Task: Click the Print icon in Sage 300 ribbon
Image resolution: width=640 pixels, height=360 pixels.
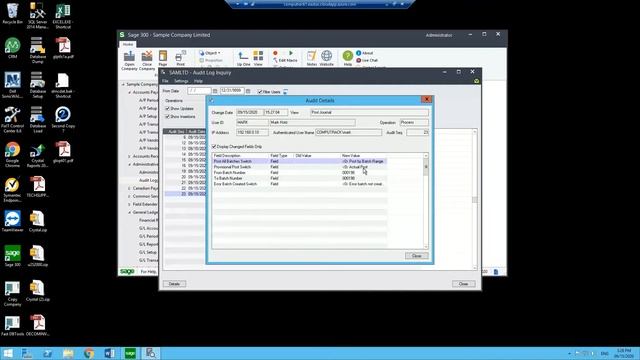Action: [x=180, y=58]
